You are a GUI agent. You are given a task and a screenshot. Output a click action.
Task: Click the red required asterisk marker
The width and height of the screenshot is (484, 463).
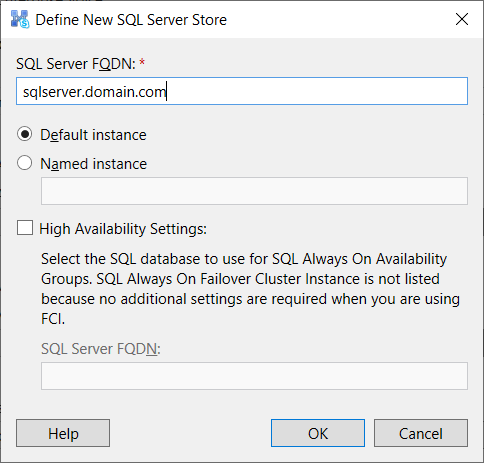[142, 62]
